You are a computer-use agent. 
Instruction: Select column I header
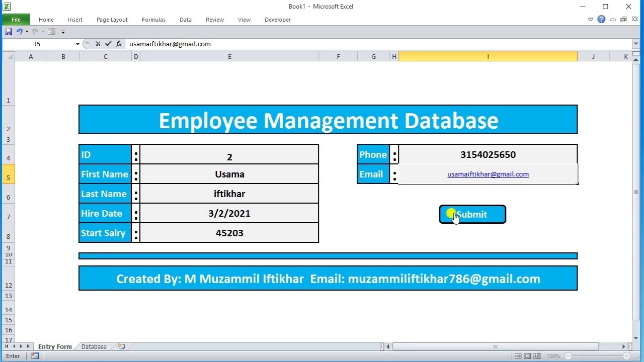click(488, 57)
